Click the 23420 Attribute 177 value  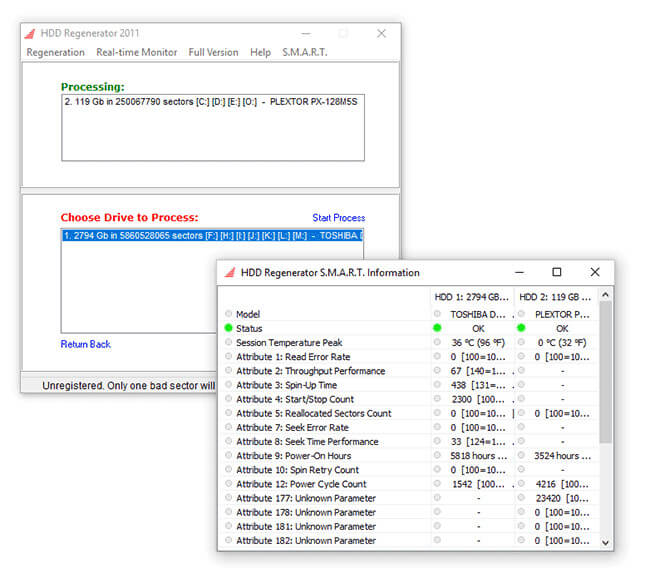coord(562,498)
